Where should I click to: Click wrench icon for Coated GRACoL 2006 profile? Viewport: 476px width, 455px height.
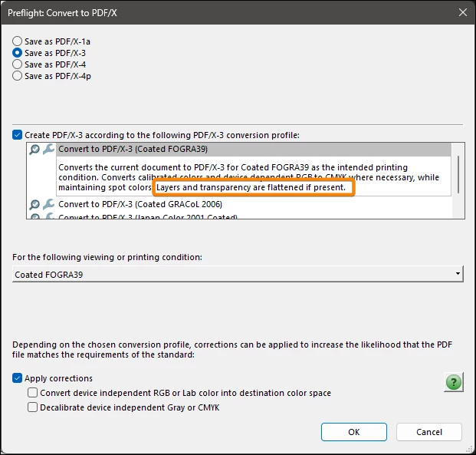pos(48,204)
